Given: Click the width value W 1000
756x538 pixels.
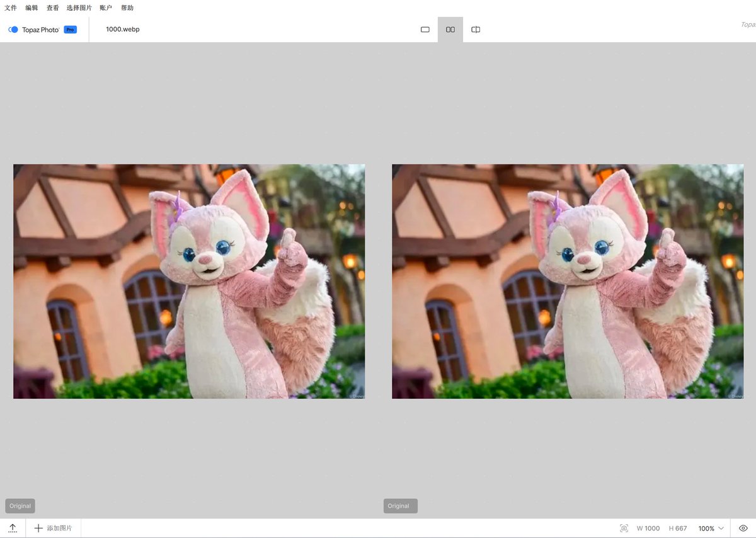Looking at the screenshot, I should click(648, 528).
